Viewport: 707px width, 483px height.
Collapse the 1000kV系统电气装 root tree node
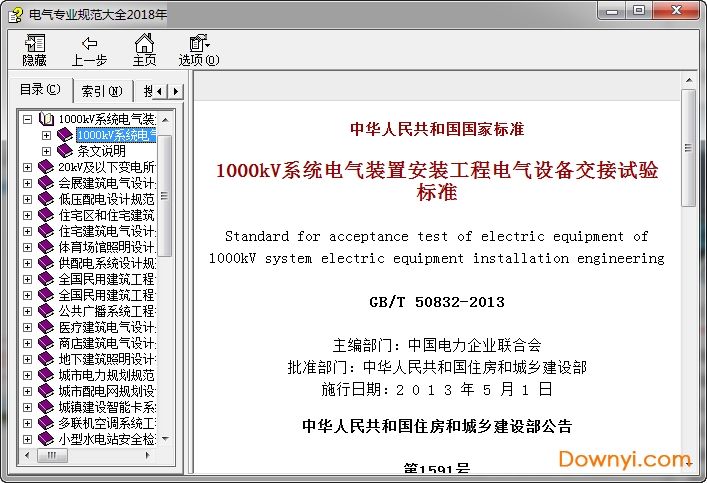(x=27, y=119)
